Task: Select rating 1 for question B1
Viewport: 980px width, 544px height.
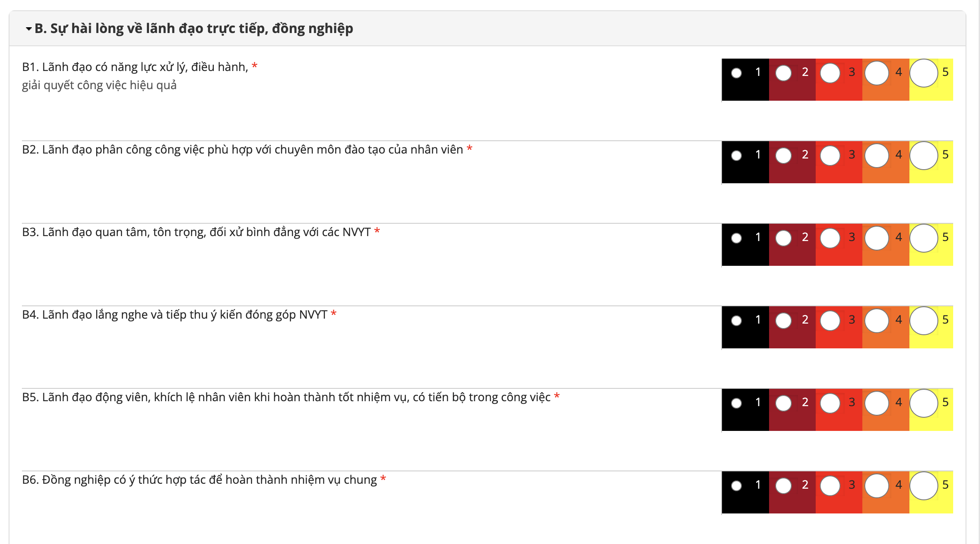Action: pos(736,73)
